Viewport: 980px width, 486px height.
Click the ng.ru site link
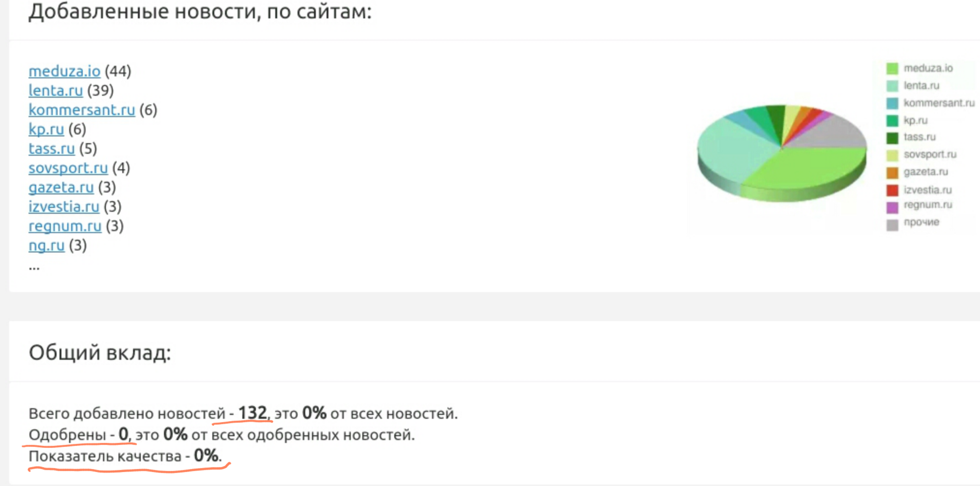(46, 245)
